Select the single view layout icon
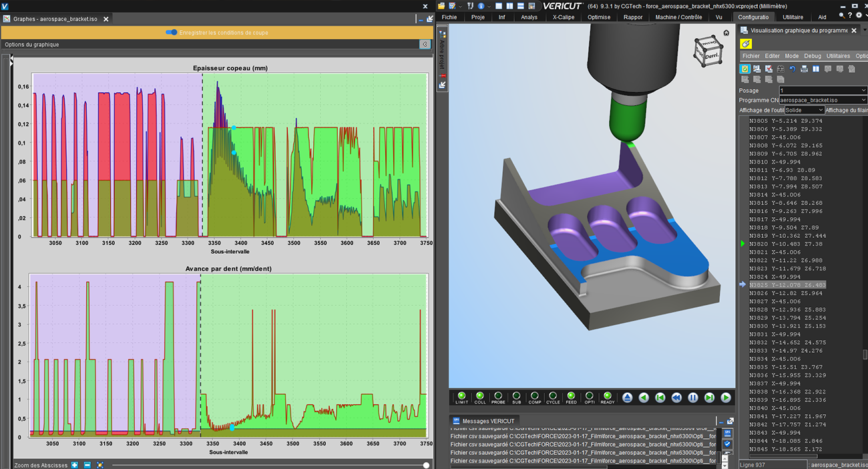 coord(499,5)
